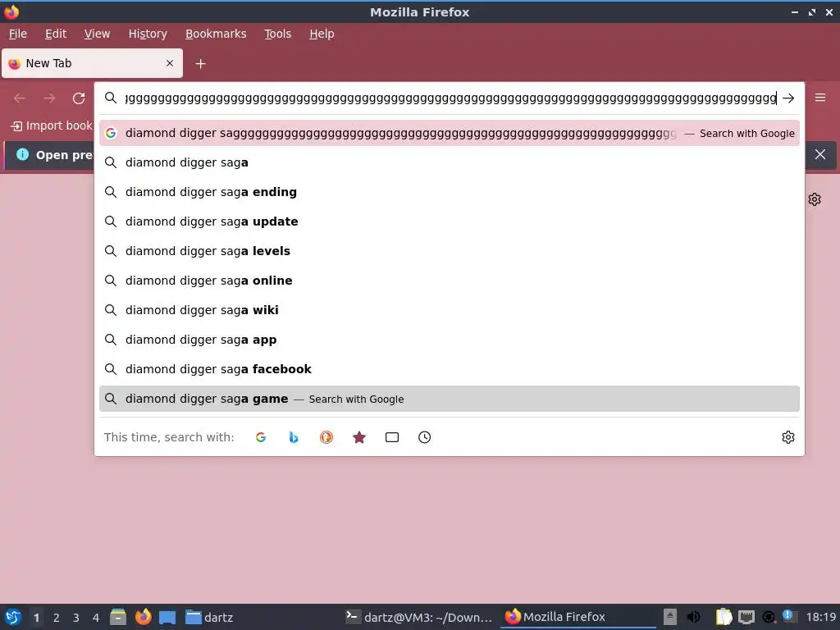This screenshot has width=840, height=630.
Task: Choose suggestion 'diamond digger saga game'
Action: (450, 399)
